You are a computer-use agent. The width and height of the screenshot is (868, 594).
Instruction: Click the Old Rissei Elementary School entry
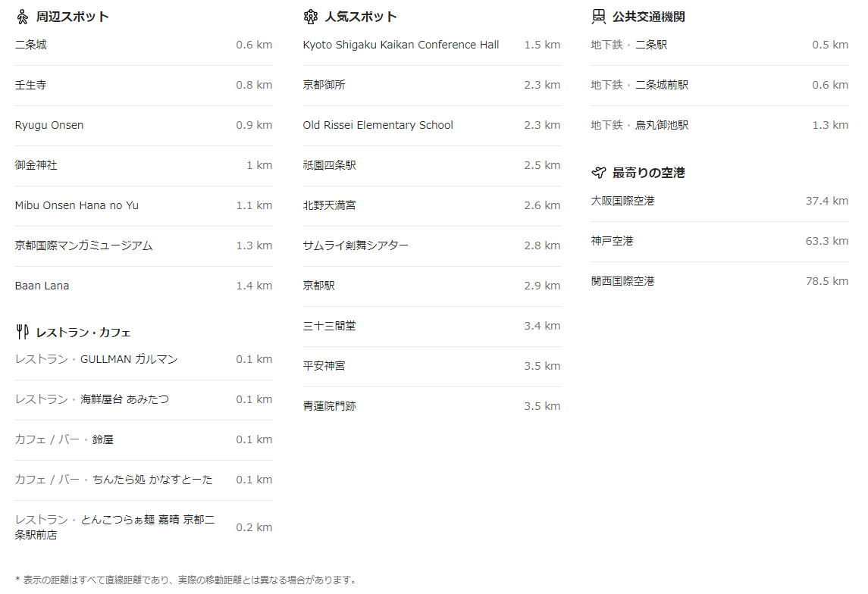[432, 126]
